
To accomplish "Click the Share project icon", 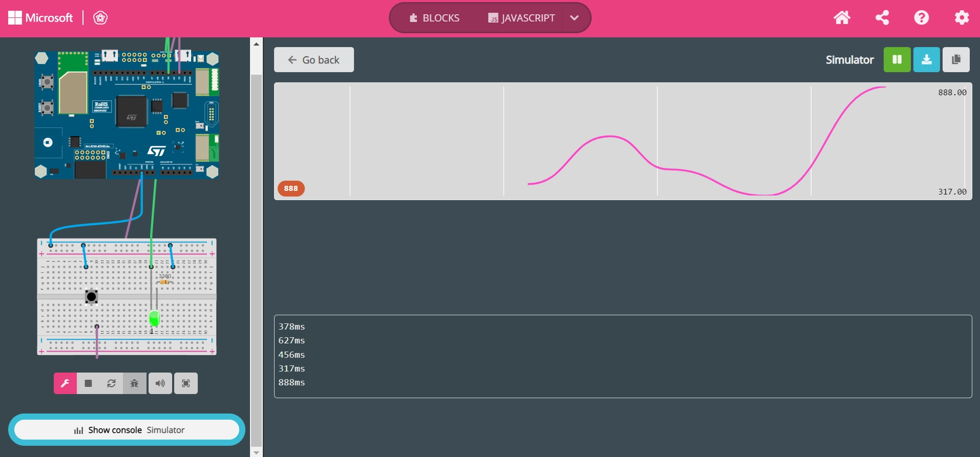I will (882, 18).
